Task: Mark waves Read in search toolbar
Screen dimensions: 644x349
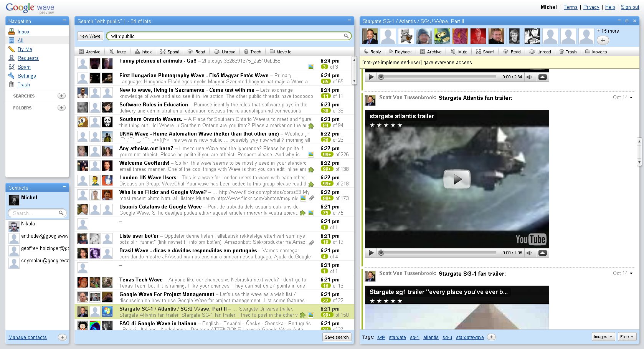Action: (196, 52)
